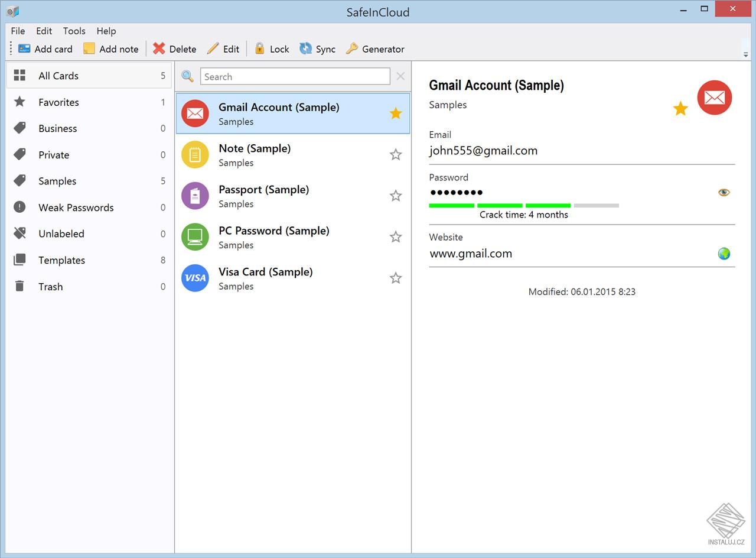Toggle favorite star on Visa Card (Sample)
Image resolution: width=756 pixels, height=558 pixels.
(396, 278)
